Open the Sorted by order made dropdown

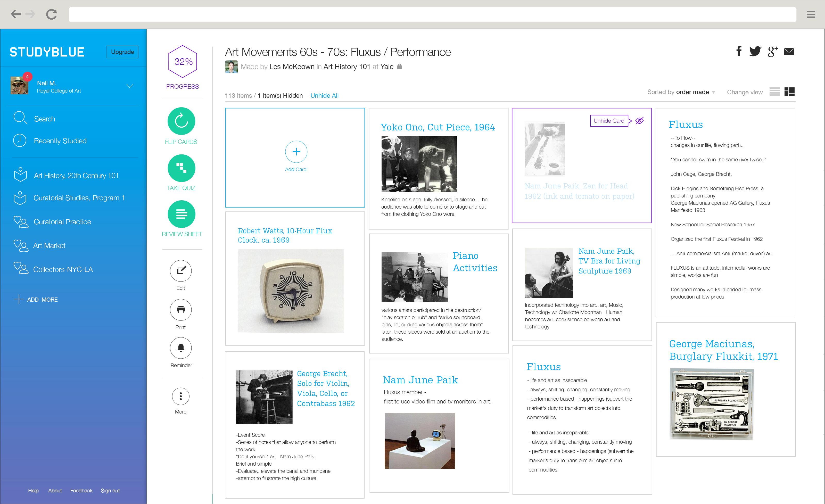(681, 92)
